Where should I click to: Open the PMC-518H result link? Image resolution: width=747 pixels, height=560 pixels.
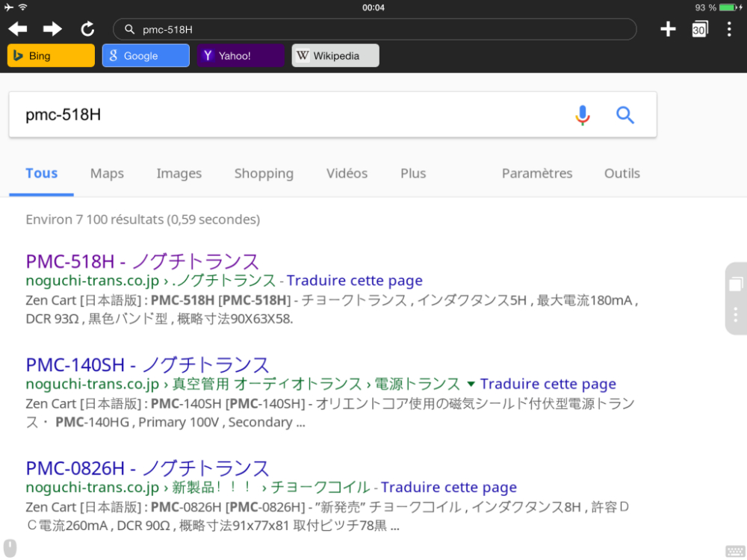[x=142, y=261]
